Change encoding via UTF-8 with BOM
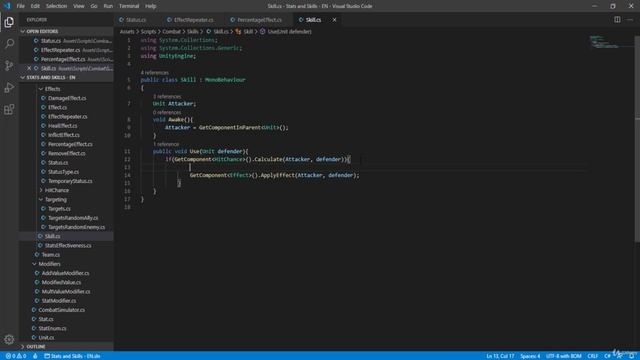 coord(563,356)
